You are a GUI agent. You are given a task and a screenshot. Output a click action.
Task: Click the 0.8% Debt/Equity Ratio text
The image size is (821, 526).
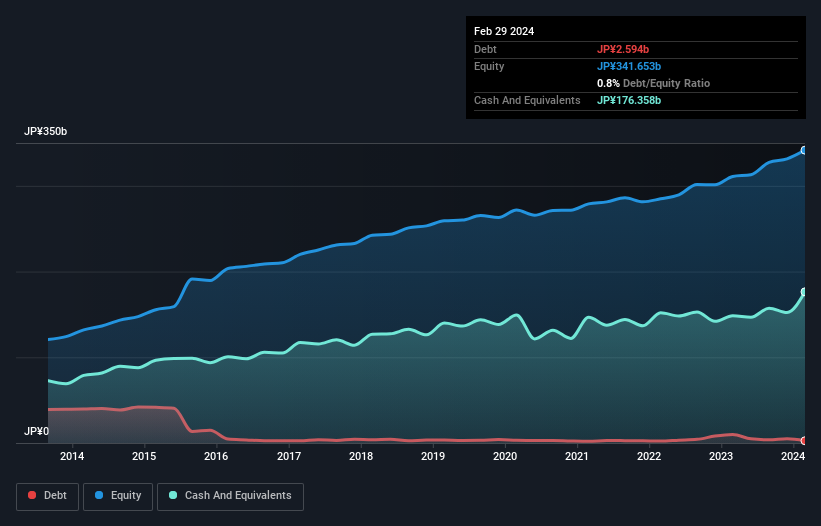tap(653, 83)
